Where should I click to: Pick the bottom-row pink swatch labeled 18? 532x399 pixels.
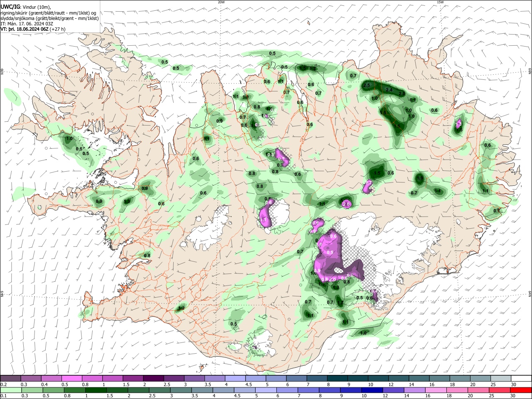tap(457, 390)
